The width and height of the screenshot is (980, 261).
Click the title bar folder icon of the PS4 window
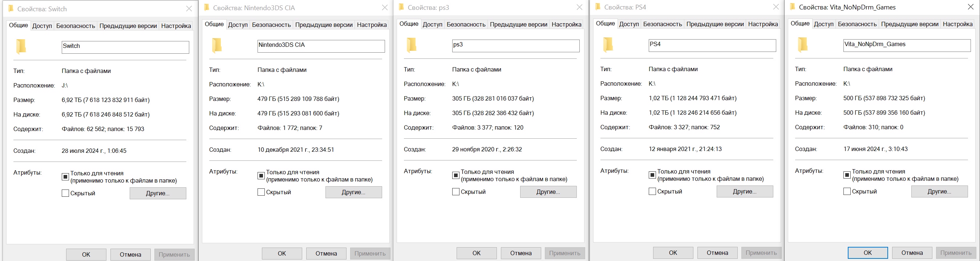(598, 7)
